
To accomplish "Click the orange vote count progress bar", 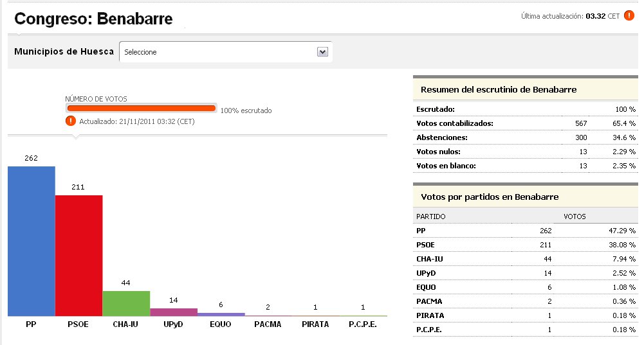I will [141, 109].
